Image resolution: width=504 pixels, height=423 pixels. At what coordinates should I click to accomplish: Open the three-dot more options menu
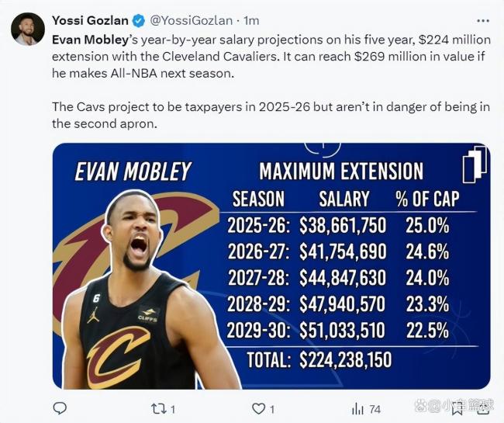(483, 21)
